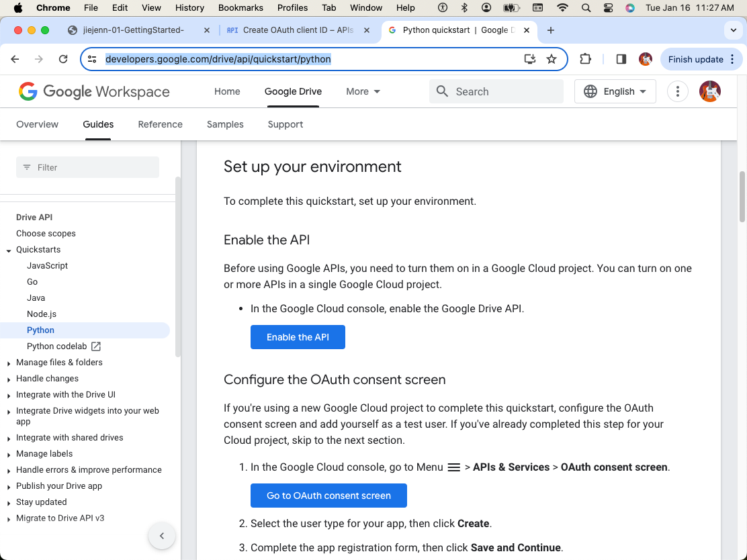
Task: Click Go to OAuth consent screen button
Action: coord(328,496)
